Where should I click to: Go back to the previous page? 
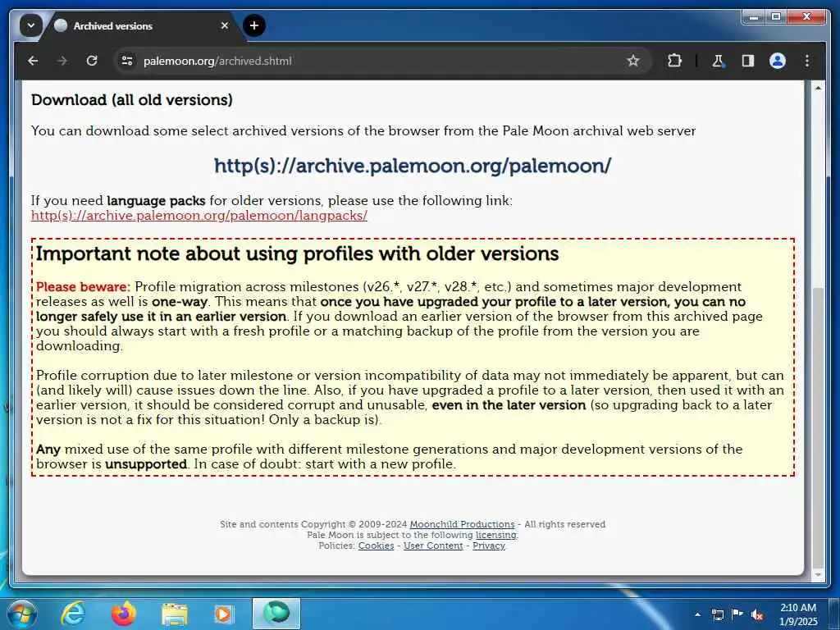(x=33, y=61)
